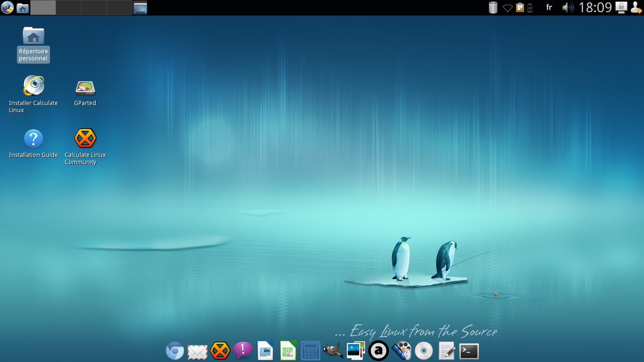The width and height of the screenshot is (644, 362).
Task: Open the volume speaker control
Action: point(568,8)
